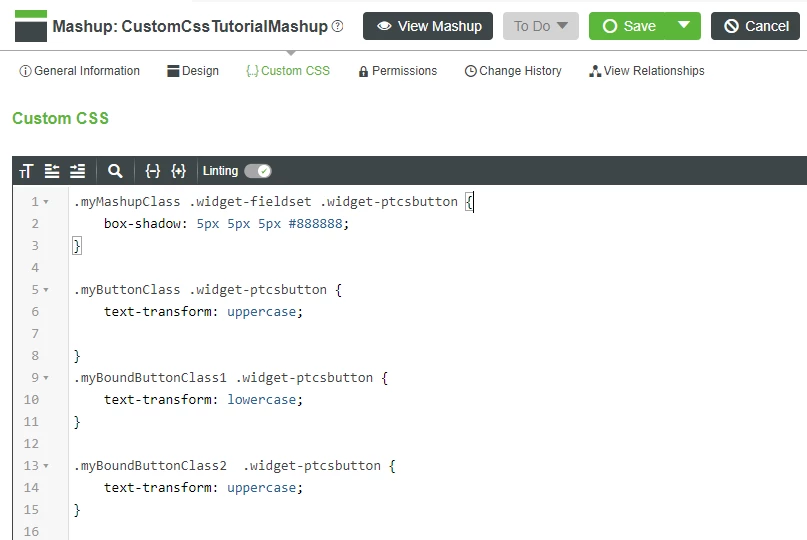Click the lowercase value on line 10

tap(261, 399)
